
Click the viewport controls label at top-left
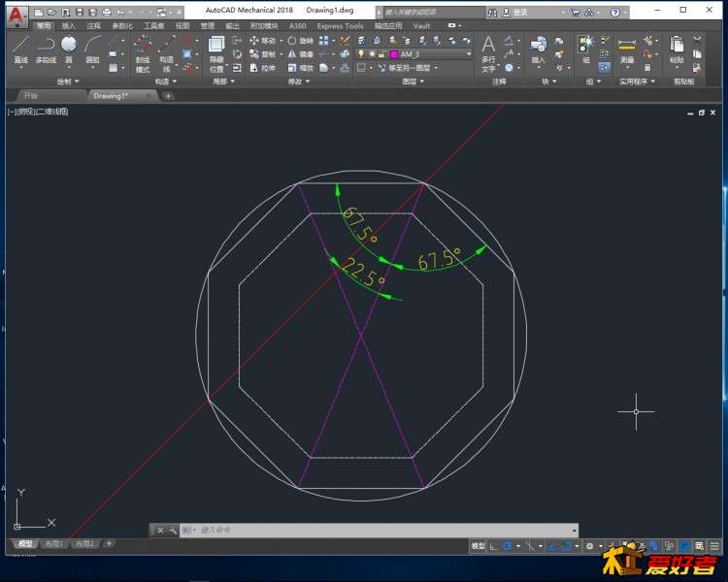coord(38,112)
